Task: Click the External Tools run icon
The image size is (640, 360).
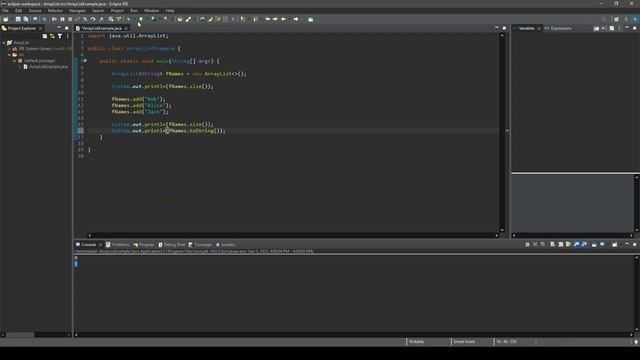Action: click(166, 19)
